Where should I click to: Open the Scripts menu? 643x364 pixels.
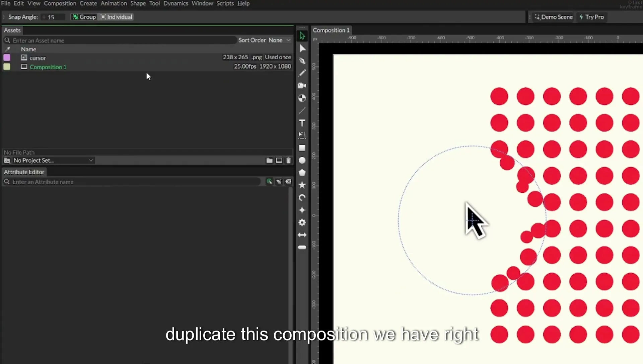(225, 3)
